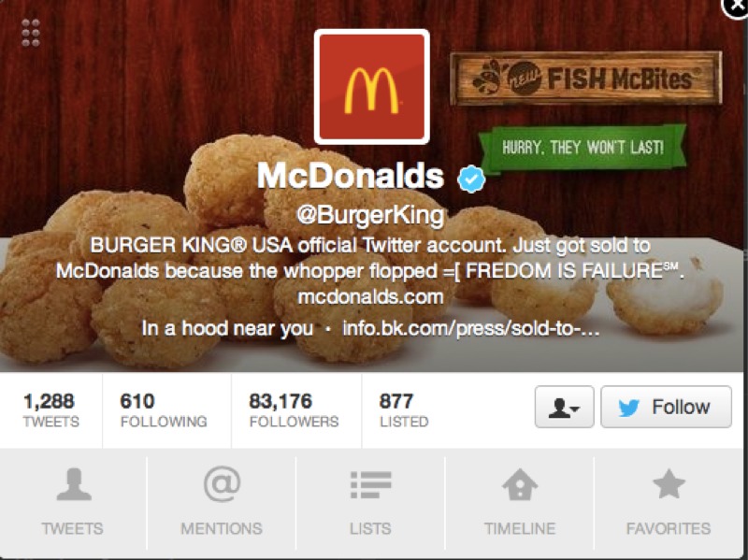Select the Favorites star icon

[669, 483]
